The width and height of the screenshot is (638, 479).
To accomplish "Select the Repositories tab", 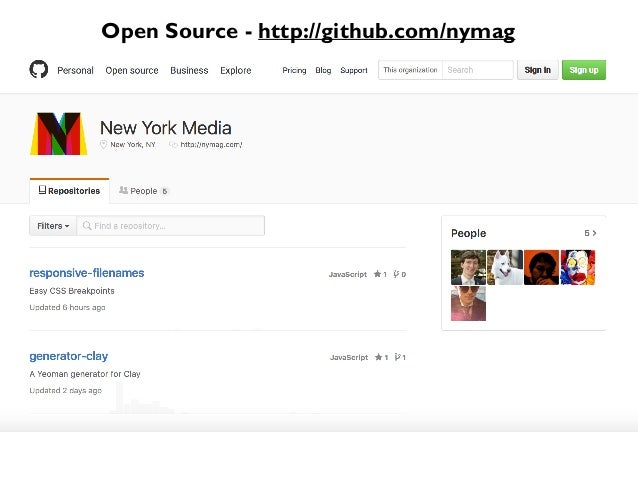I will point(69,190).
